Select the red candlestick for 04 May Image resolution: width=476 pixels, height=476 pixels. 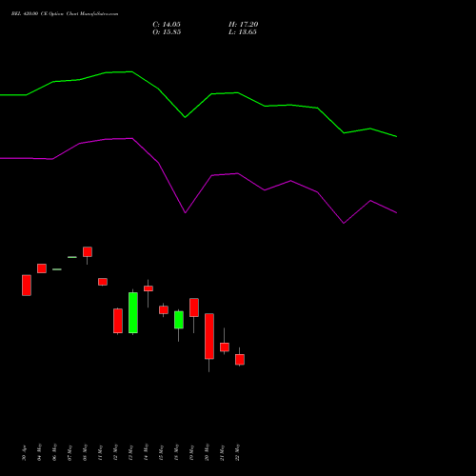(42, 268)
